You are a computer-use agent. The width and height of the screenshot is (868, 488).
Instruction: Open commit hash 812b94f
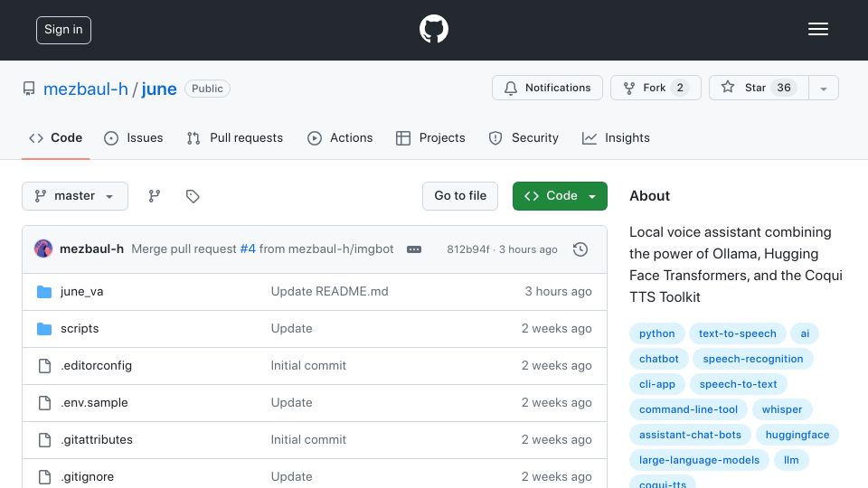467,249
